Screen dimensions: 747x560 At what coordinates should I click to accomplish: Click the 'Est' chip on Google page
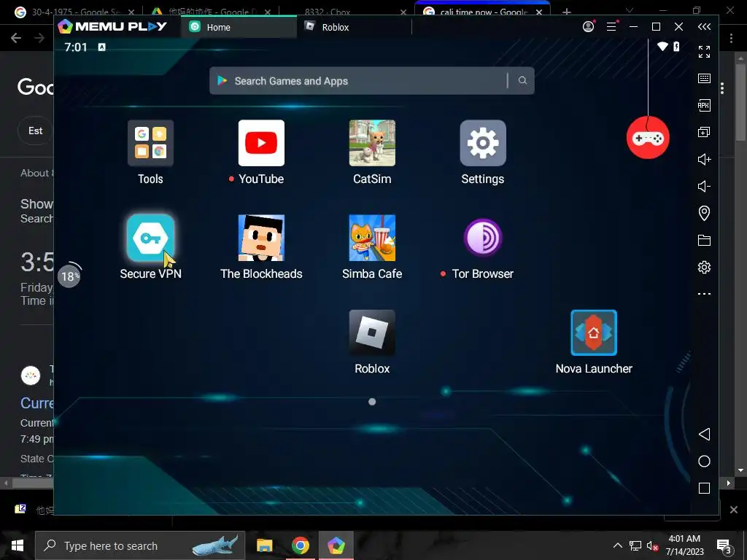(35, 131)
